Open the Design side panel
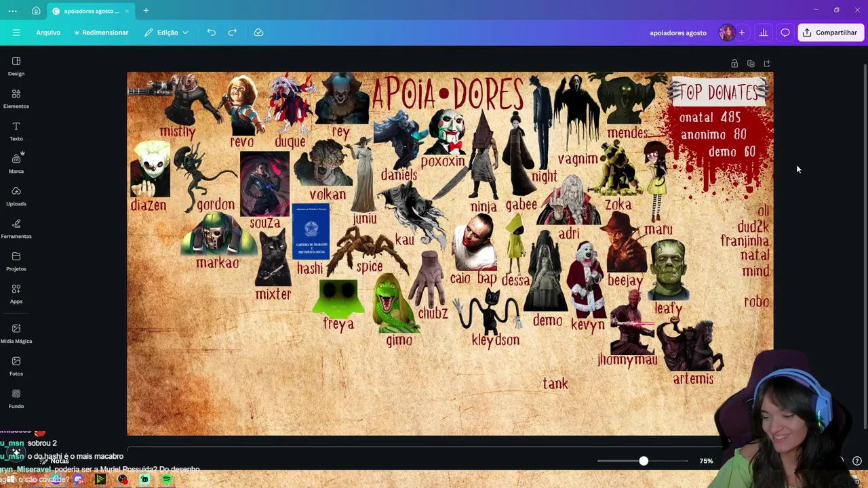This screenshot has height=488, width=868. click(x=16, y=66)
